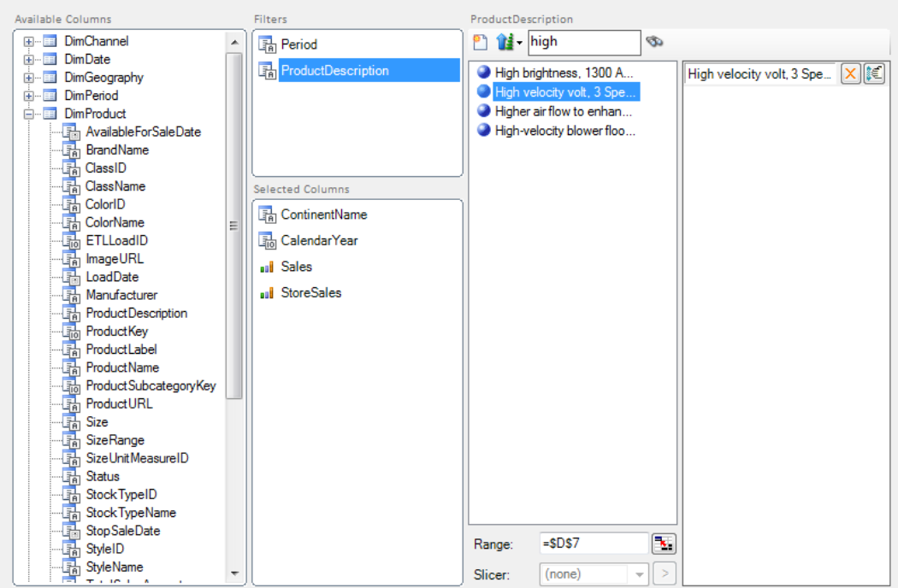
Task: Click the search box containing 'high'
Action: (x=584, y=42)
